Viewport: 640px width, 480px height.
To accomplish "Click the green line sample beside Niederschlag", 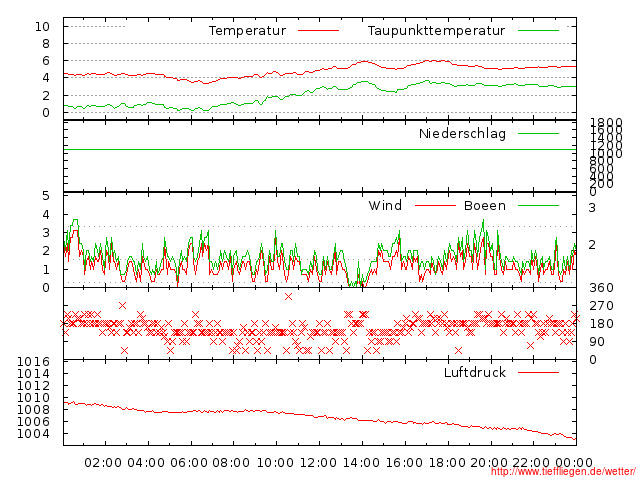I will 538,133.
